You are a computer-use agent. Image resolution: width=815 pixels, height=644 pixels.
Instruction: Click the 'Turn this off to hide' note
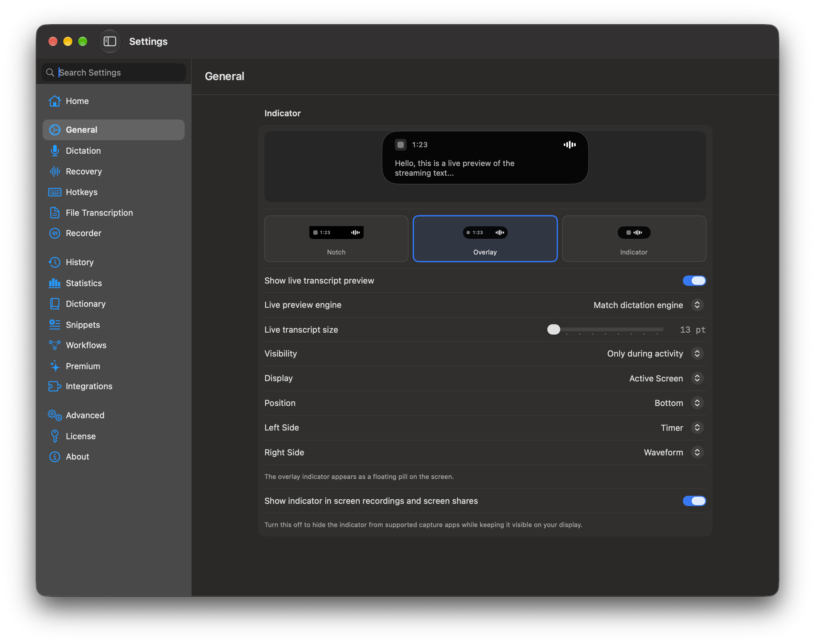423,525
